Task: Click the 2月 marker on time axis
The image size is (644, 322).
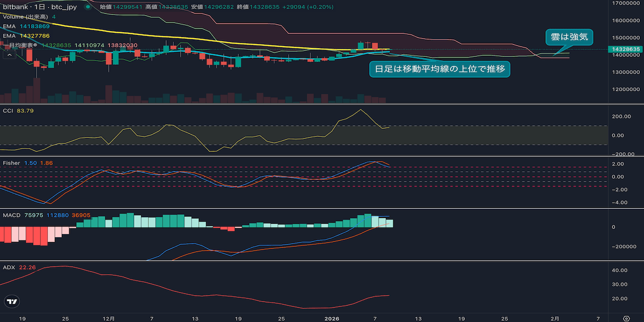Action: [x=555, y=318]
